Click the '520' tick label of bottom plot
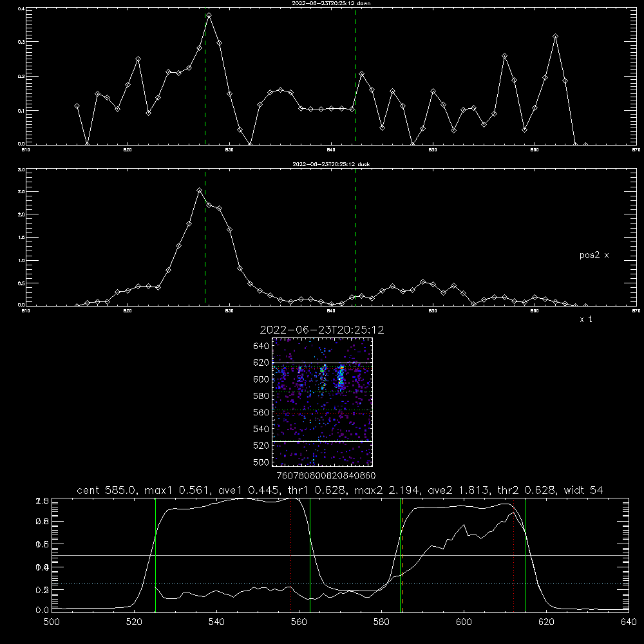The image size is (644, 644). [134, 622]
